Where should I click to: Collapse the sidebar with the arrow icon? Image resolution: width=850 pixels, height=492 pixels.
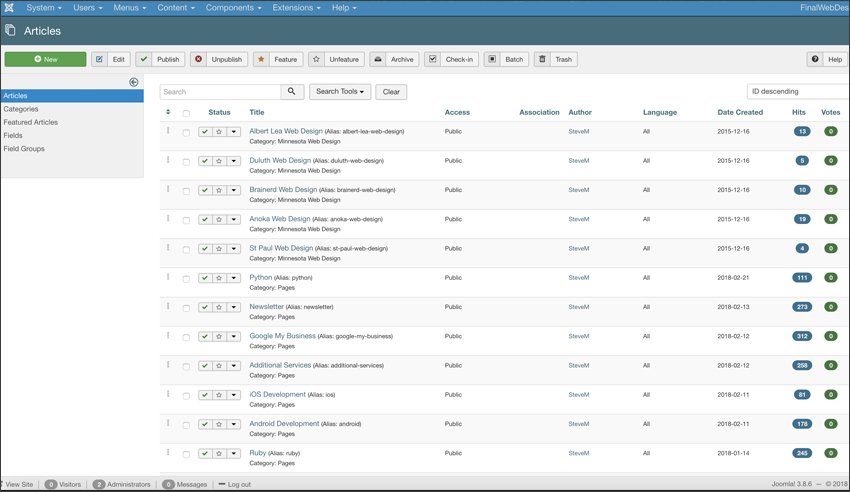point(133,82)
